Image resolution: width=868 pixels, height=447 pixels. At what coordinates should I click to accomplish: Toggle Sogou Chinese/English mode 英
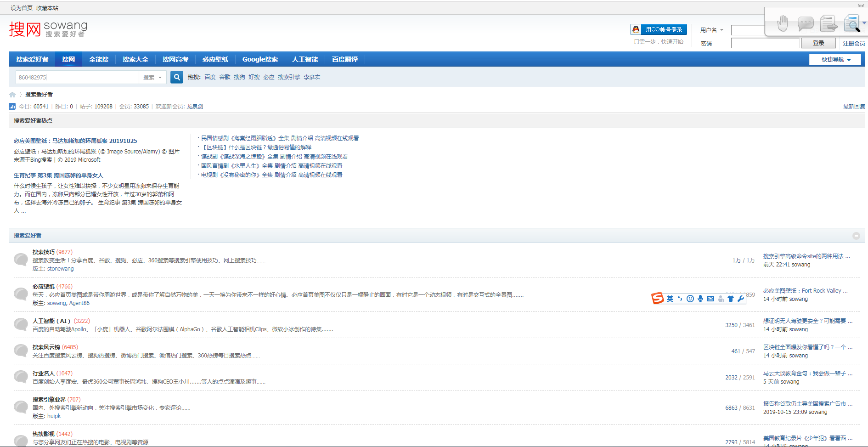pos(670,299)
